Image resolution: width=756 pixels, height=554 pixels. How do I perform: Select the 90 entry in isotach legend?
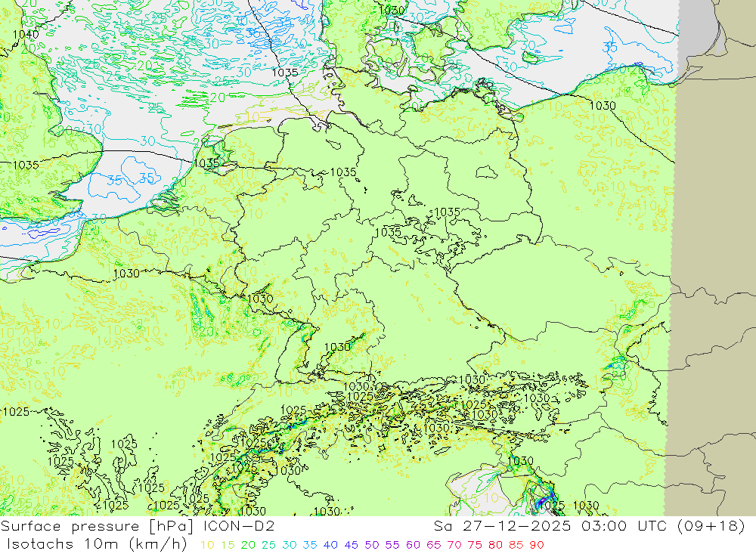point(537,546)
